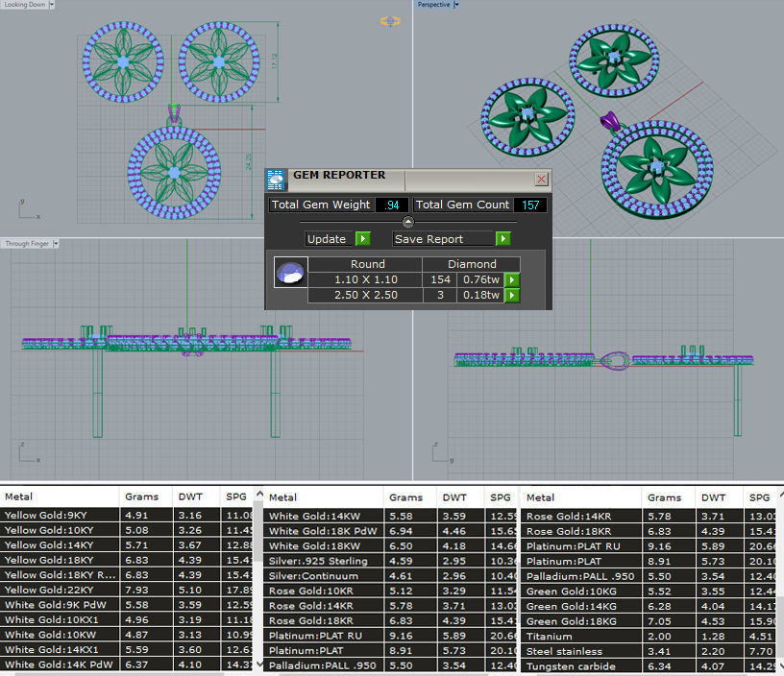Click the Save Report button
Viewport: 784px width, 676px height.
tap(444, 239)
